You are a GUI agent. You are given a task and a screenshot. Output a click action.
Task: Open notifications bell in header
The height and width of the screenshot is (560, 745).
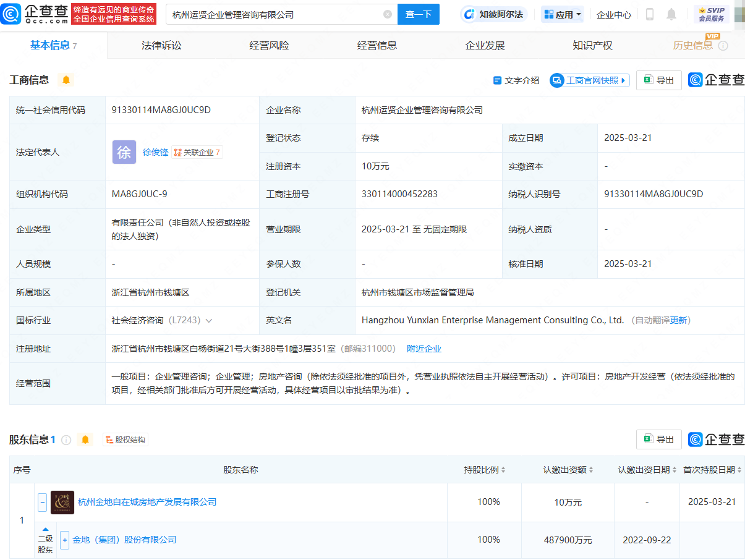tap(671, 14)
